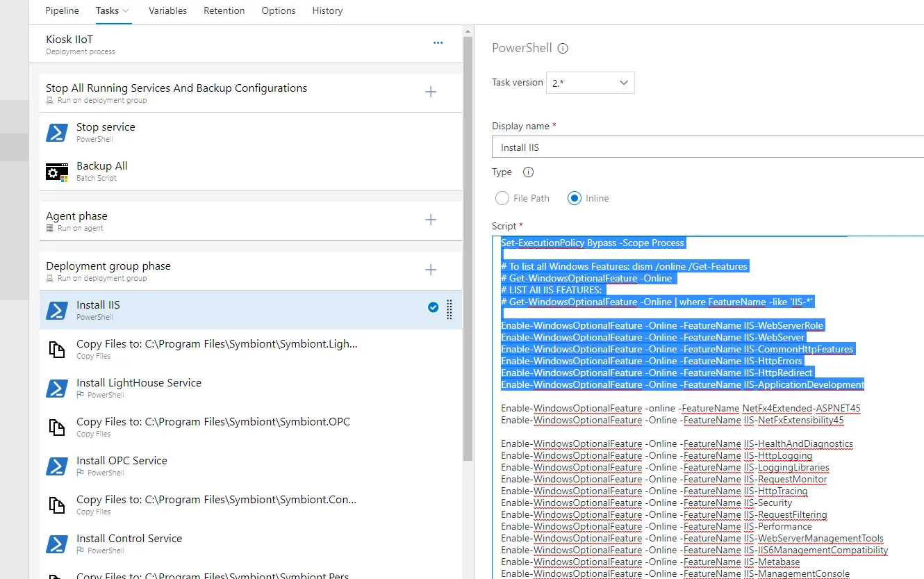Select the Inline radio option
This screenshot has width=924, height=579.
tap(575, 198)
